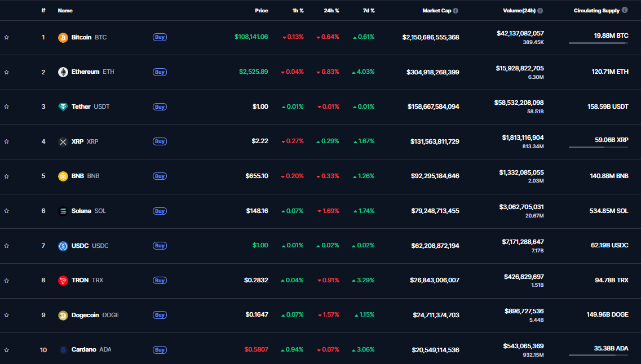Sort by the 1h % column header
Image resolution: width=641 pixels, height=364 pixels.
(x=298, y=11)
